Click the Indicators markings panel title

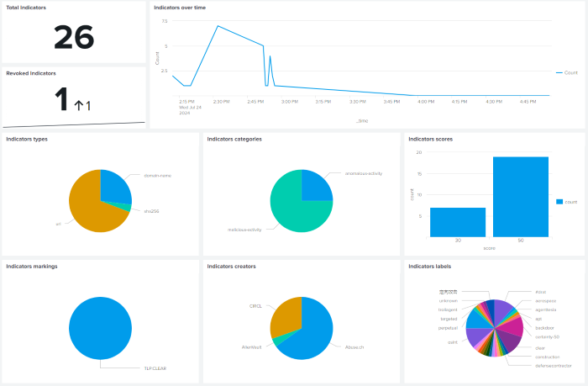click(32, 267)
